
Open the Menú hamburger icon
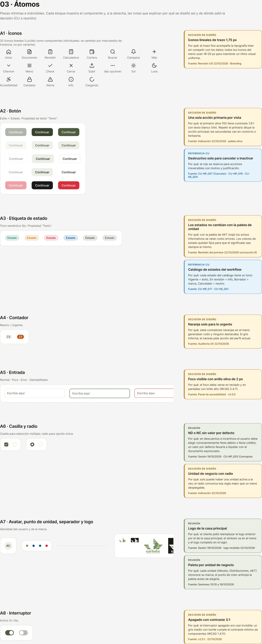pyautogui.click(x=29, y=65)
